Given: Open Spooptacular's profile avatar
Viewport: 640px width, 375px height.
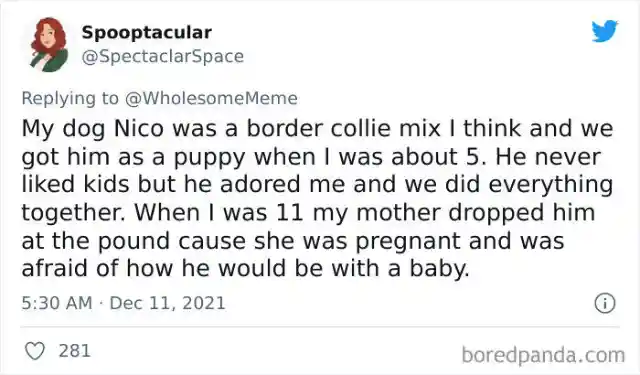Looking at the screenshot, I should (x=49, y=44).
